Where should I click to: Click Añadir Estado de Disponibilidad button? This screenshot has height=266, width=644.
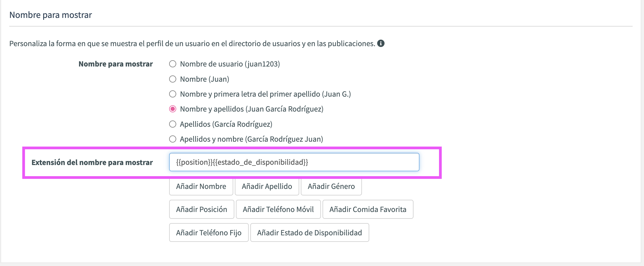(x=310, y=233)
